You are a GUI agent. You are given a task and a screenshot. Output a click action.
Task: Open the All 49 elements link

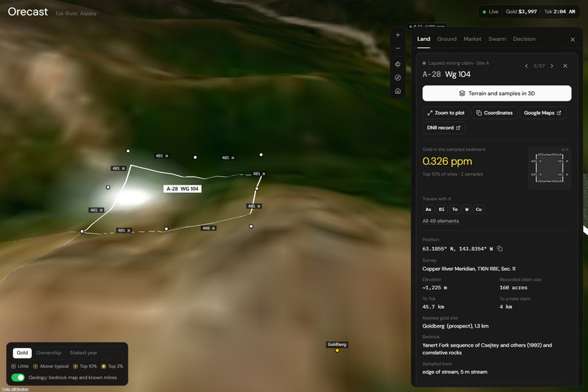(441, 221)
